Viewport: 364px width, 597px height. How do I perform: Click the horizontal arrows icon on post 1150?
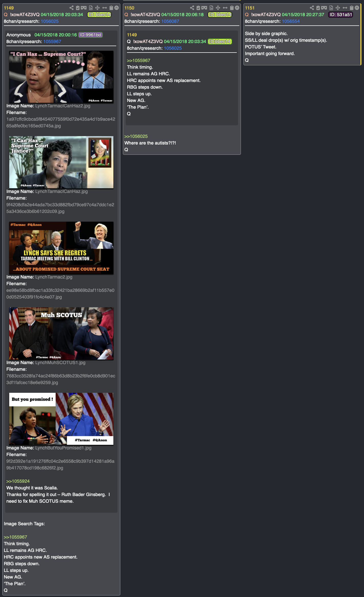pyautogui.click(x=225, y=8)
